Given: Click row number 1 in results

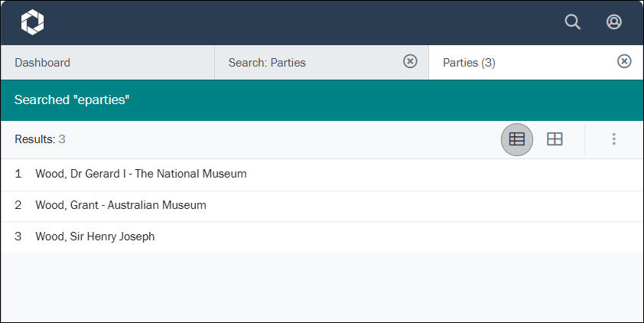Looking at the screenshot, I should coord(18,174).
